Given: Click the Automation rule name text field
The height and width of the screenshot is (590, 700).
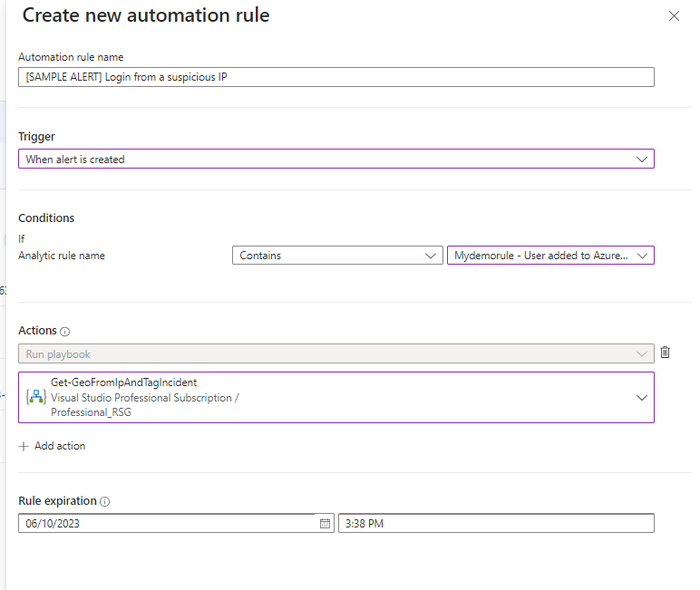Looking at the screenshot, I should [x=335, y=77].
